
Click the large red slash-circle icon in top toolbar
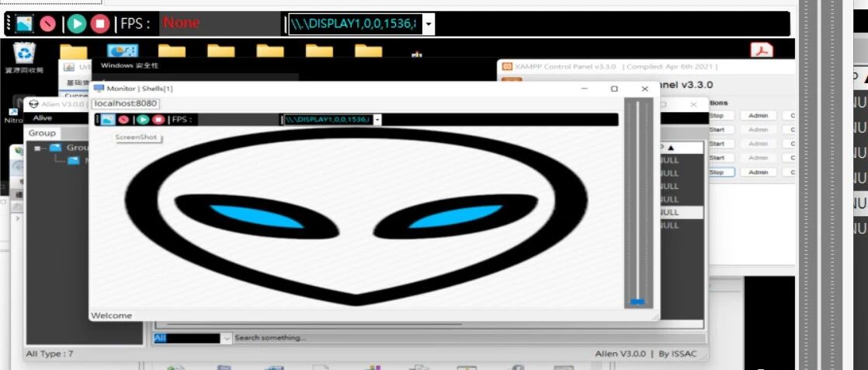(x=47, y=24)
